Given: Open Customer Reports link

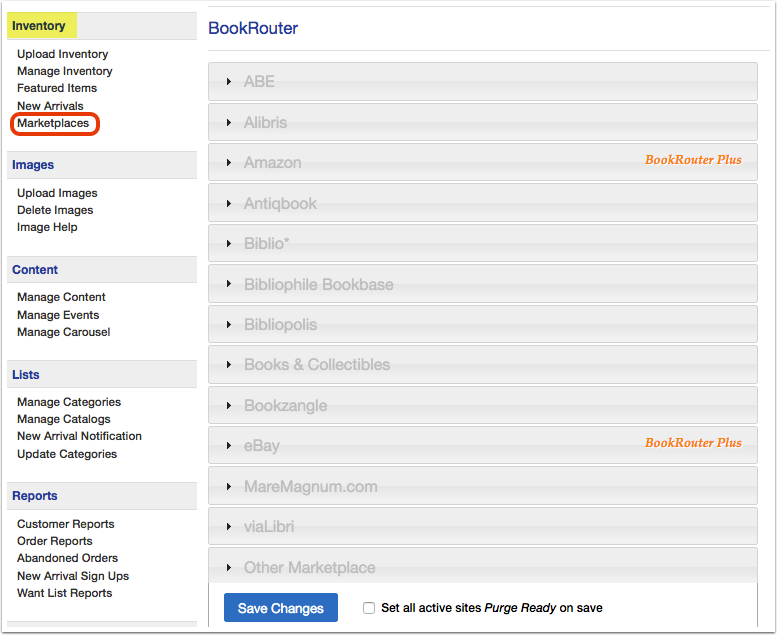Looking at the screenshot, I should point(65,524).
